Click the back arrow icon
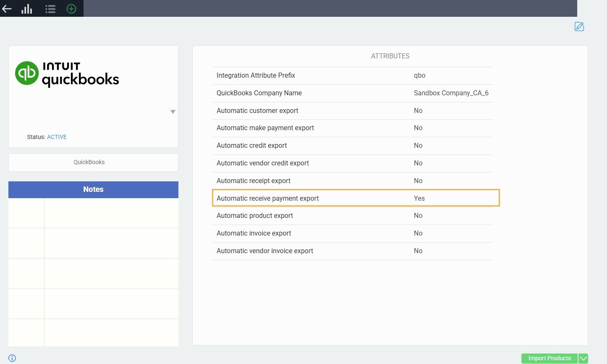Image resolution: width=607 pixels, height=364 pixels. [x=7, y=9]
